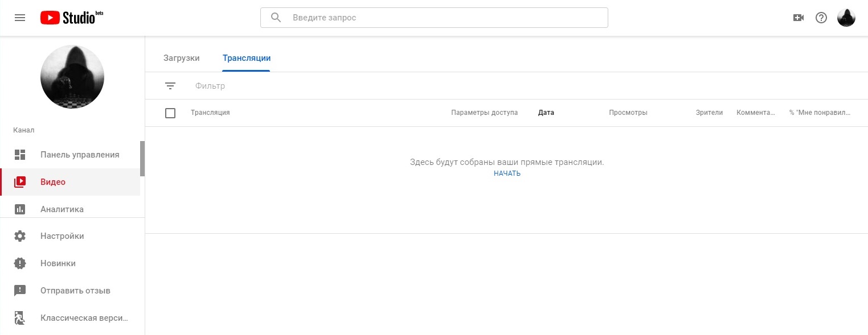The image size is (868, 335).
Task: Click the search magnifier icon
Action: [276, 18]
